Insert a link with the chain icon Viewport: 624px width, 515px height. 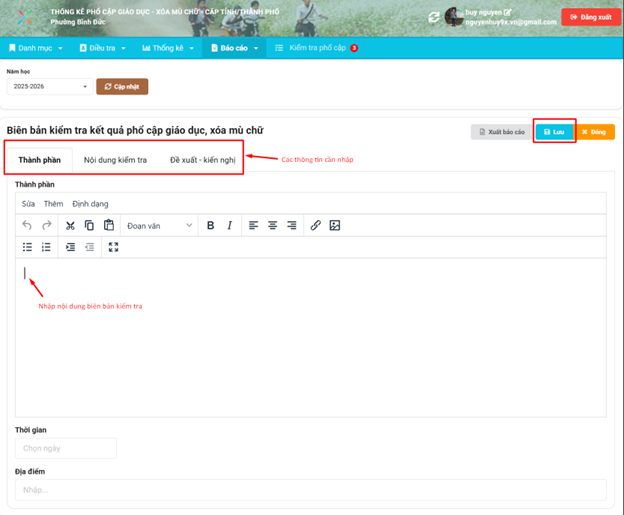coord(315,226)
